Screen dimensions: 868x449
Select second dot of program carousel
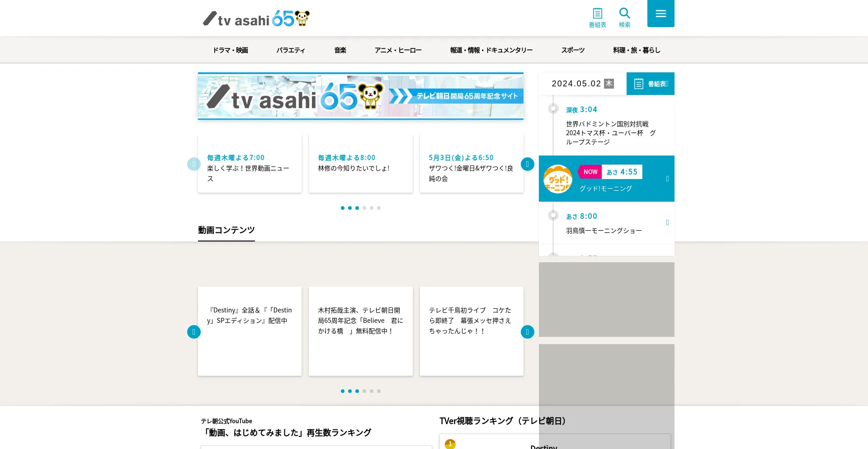point(350,208)
